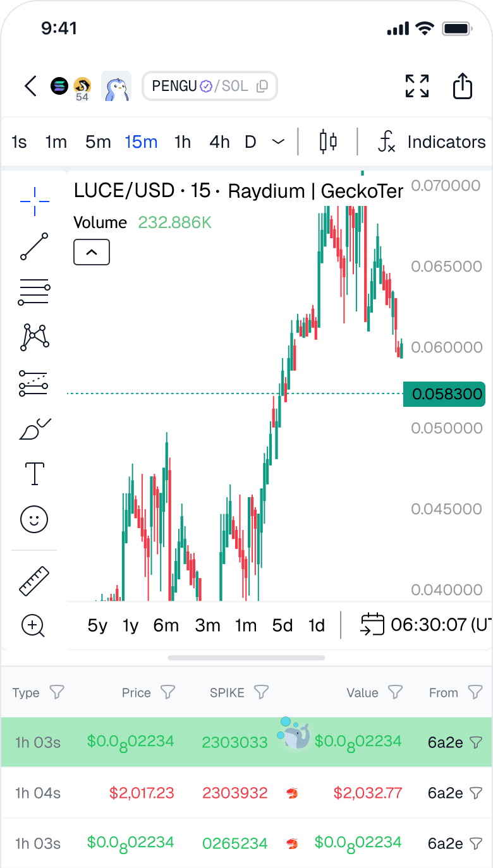Tap the 1h 04s time cell
This screenshot has height=868, width=493.
(x=38, y=792)
